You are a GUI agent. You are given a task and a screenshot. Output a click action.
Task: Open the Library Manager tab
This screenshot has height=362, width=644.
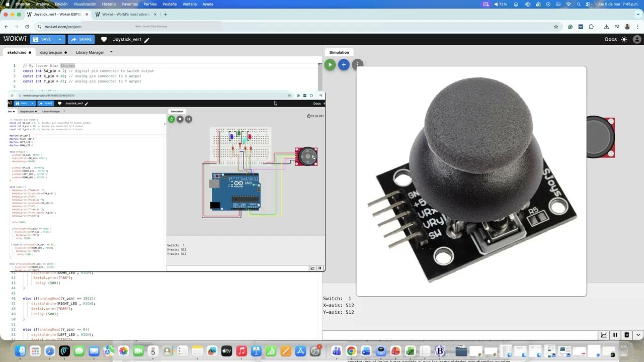(x=90, y=52)
